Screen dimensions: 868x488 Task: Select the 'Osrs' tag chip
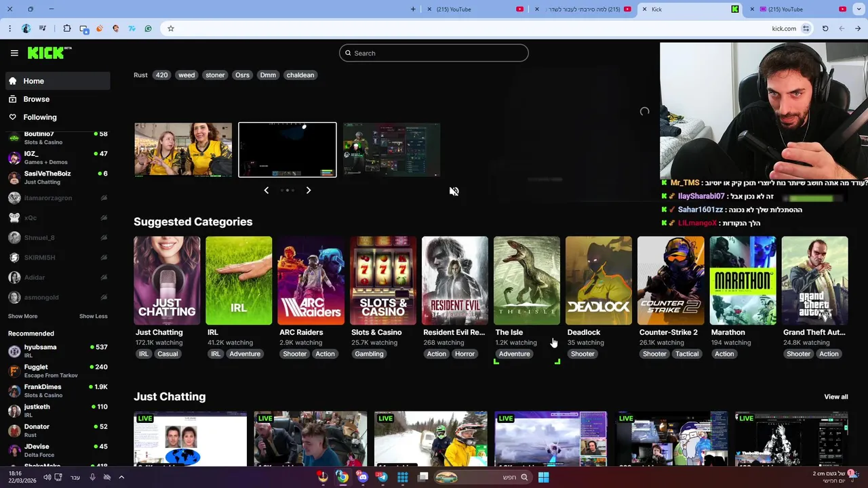[x=242, y=75]
